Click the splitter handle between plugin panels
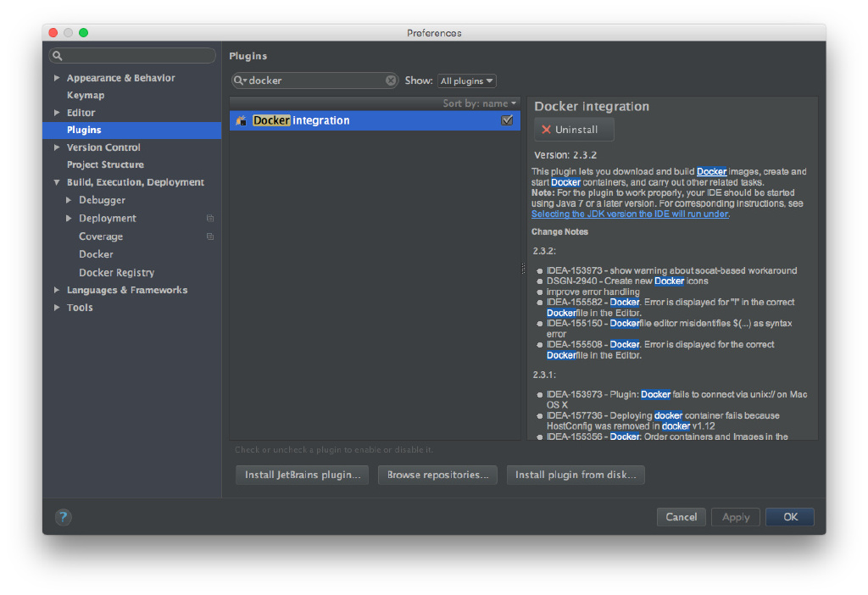This screenshot has height=595, width=868. (x=523, y=268)
